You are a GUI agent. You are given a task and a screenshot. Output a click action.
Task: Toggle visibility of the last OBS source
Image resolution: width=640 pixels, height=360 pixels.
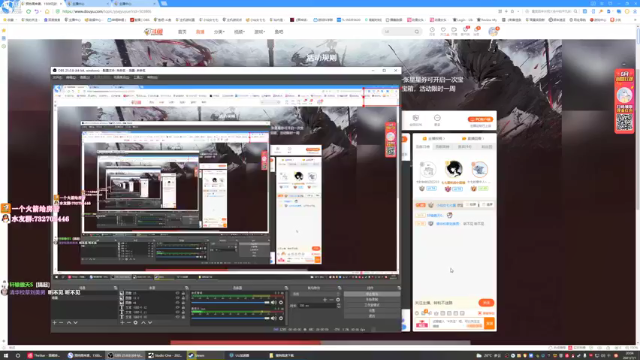[178, 317]
